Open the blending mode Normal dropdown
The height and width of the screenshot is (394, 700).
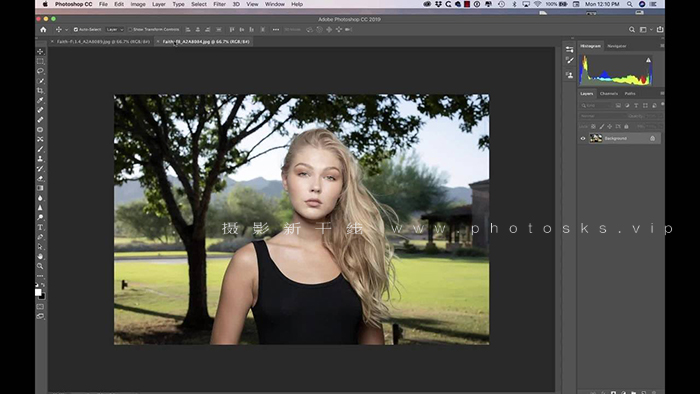[x=601, y=116]
